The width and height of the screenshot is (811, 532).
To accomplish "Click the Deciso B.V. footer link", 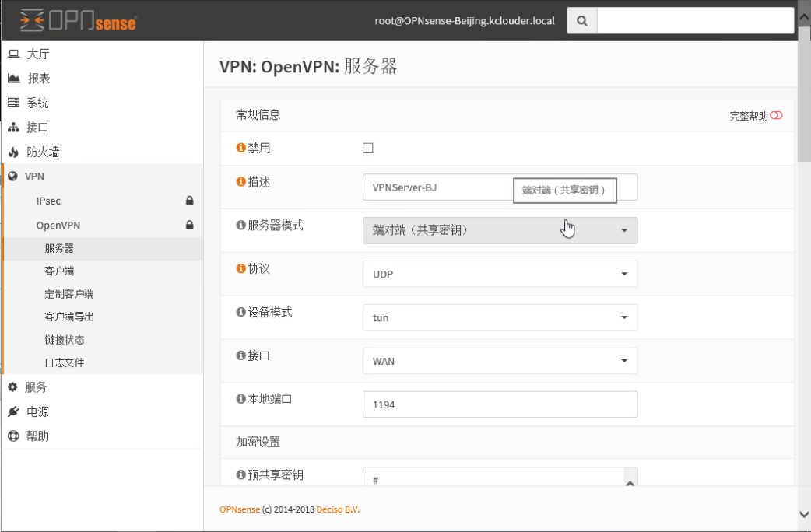I will coord(338,509).
